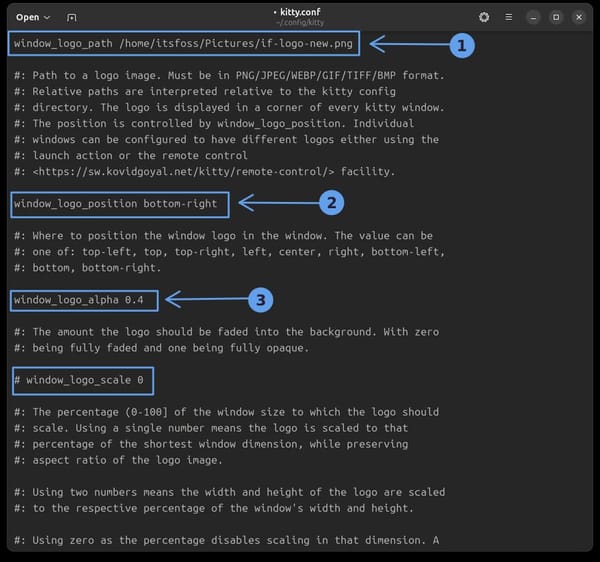Open the settings gear menu
Viewport: 600px width, 562px height.
(484, 17)
